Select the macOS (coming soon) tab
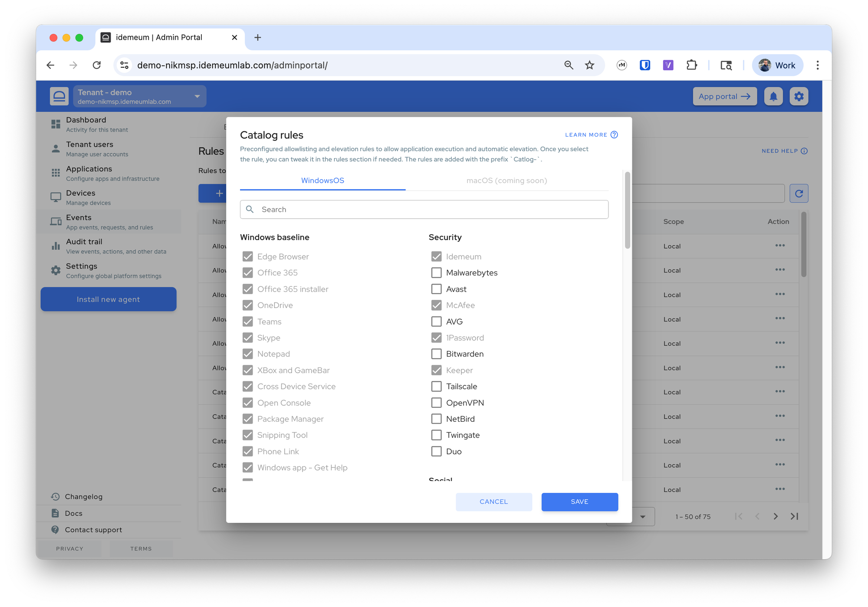This screenshot has width=868, height=607. (506, 180)
